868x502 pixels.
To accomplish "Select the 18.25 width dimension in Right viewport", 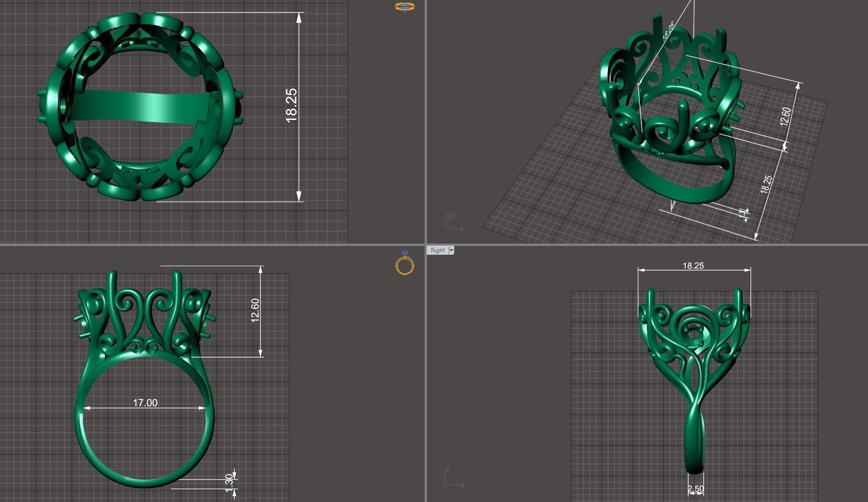I will 693,266.
